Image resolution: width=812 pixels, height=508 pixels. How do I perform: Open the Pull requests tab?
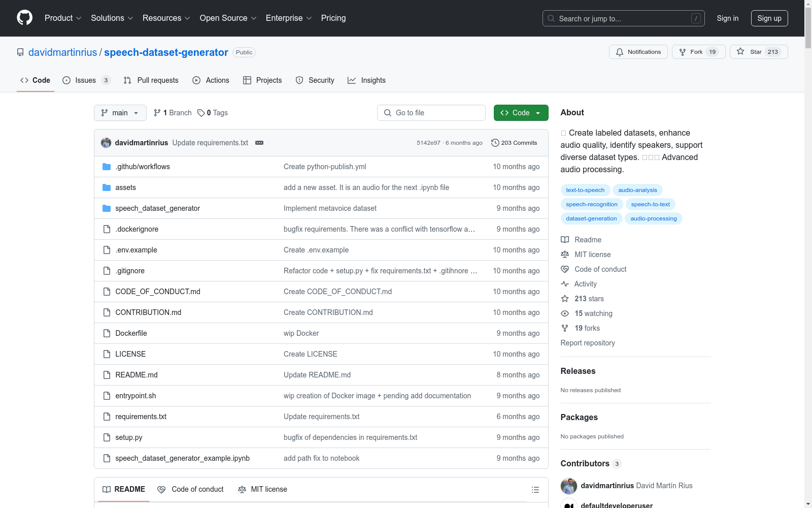pos(151,80)
